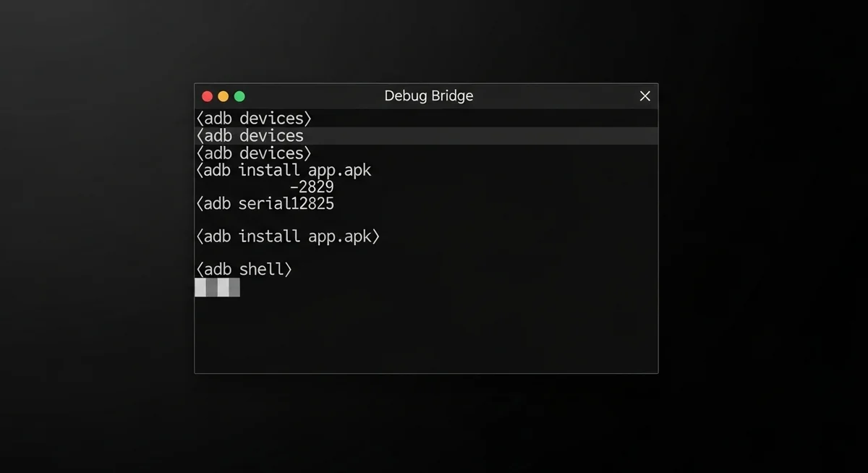Screen dimensions: 868x473
Task: Click the green zoom traffic light icon
Action: pos(239,95)
